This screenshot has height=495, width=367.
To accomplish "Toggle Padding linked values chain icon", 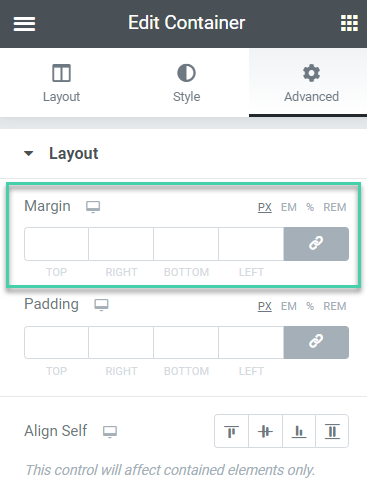I will pos(316,342).
